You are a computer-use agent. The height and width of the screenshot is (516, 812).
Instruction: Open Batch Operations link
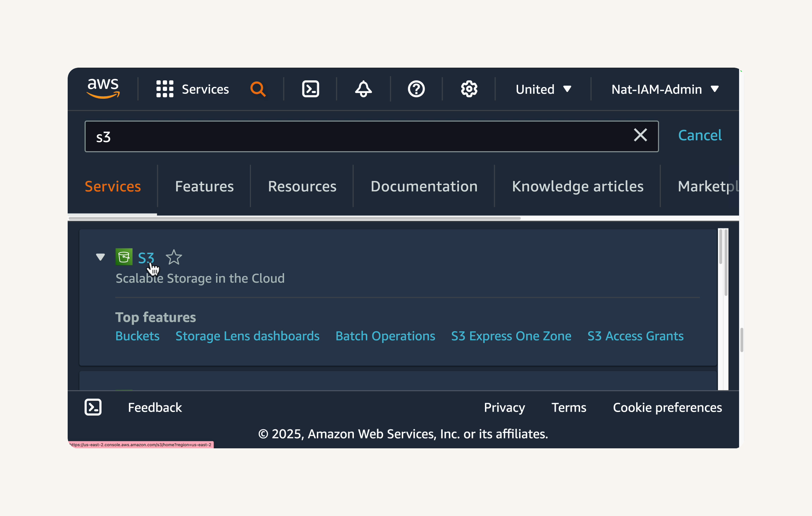[x=385, y=336]
